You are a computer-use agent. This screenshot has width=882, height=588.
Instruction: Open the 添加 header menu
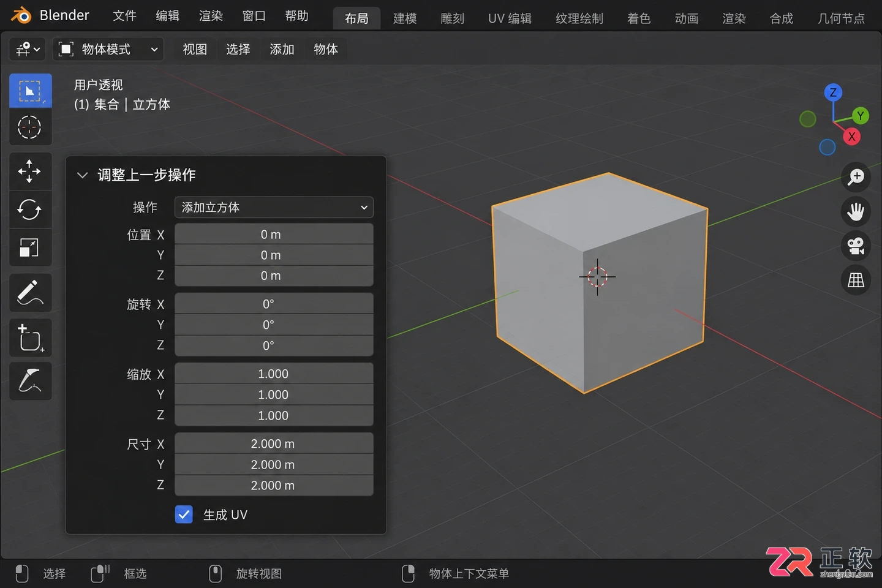pyautogui.click(x=282, y=49)
